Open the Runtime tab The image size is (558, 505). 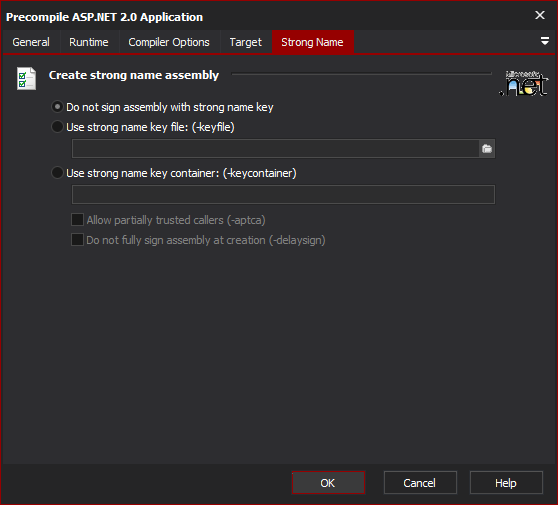89,42
